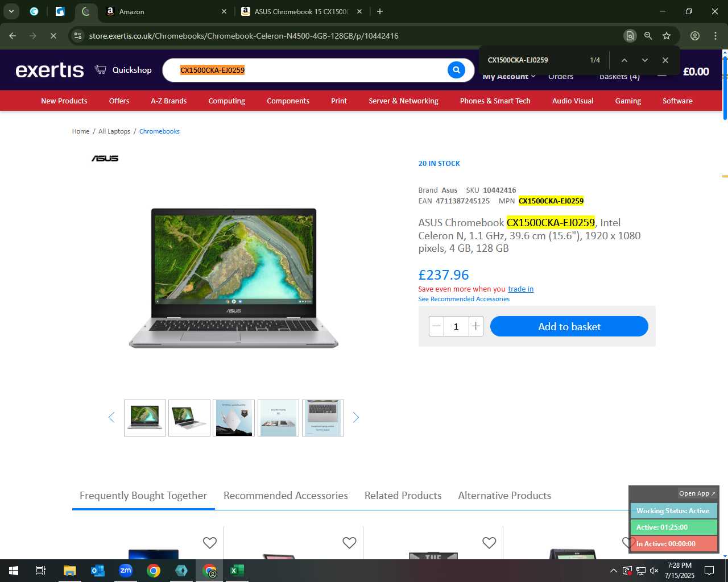The height and width of the screenshot is (582, 728).
Task: Open the A-Z Brands menu
Action: click(168, 101)
